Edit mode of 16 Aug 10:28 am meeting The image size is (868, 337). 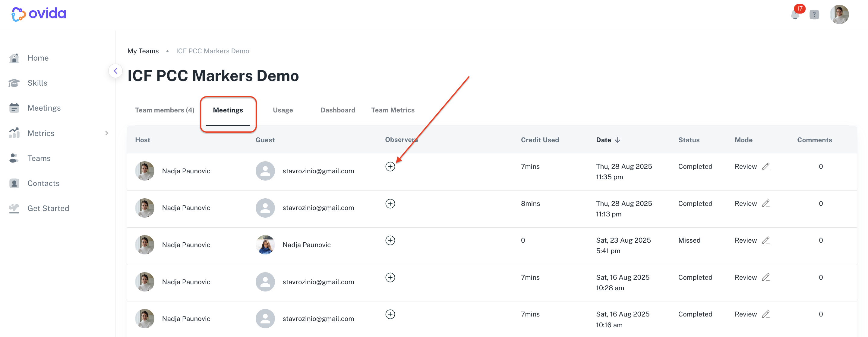(x=765, y=277)
